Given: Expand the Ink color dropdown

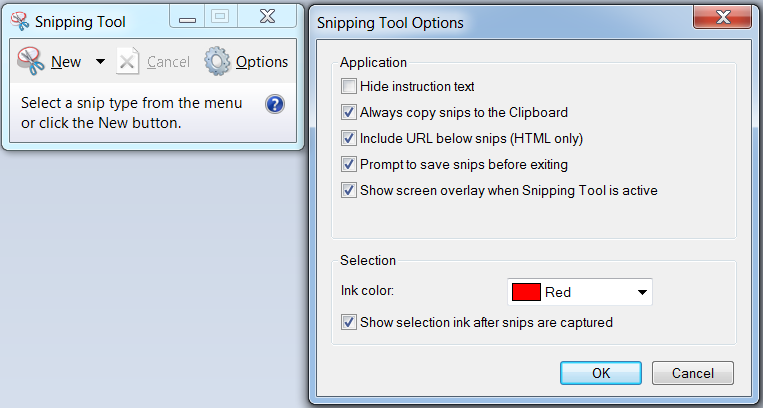Looking at the screenshot, I should pyautogui.click(x=641, y=292).
